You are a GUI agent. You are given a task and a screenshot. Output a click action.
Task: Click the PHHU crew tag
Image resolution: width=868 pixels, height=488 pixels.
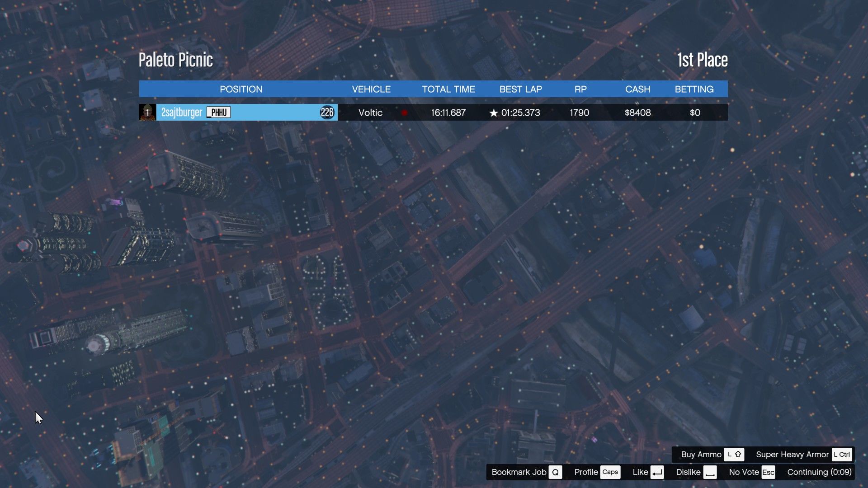tap(218, 113)
